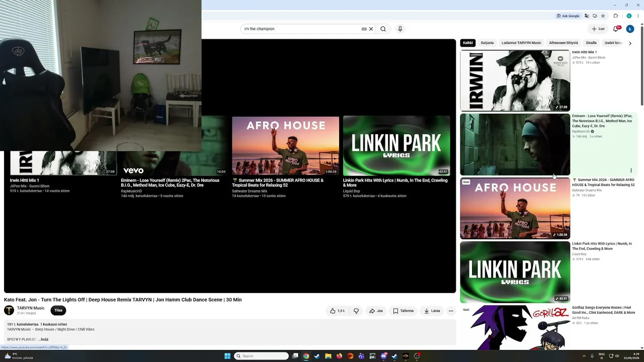Click sidebar title Gorillaz Songs Everyone Knows
The image size is (644, 362).
pyautogui.click(x=603, y=310)
